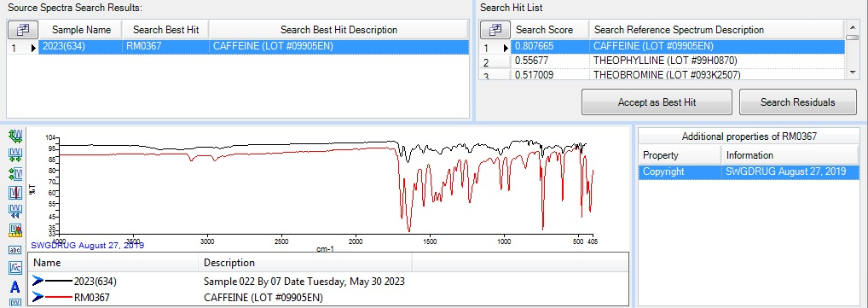868x308 pixels.
Task: Click blue arrow marker beside 2023(634) legend
Action: [38, 282]
